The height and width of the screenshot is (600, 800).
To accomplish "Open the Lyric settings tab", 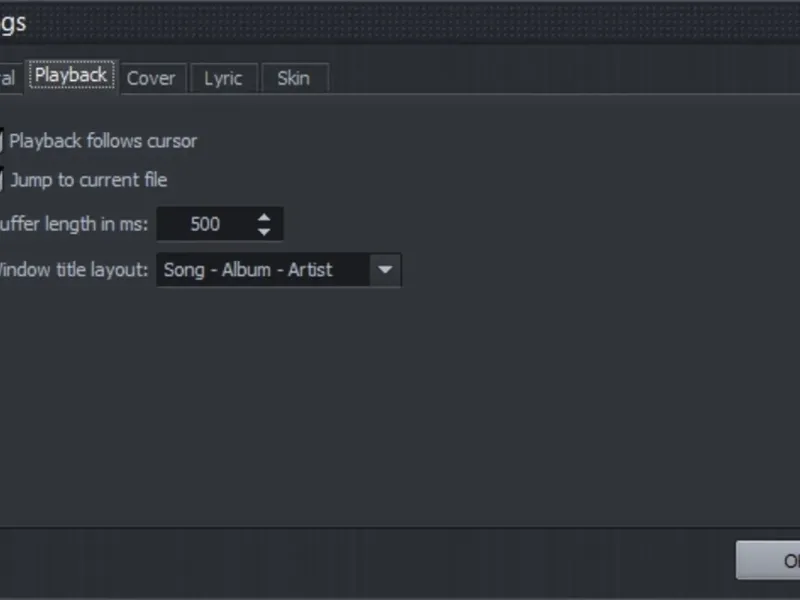I will tap(223, 78).
